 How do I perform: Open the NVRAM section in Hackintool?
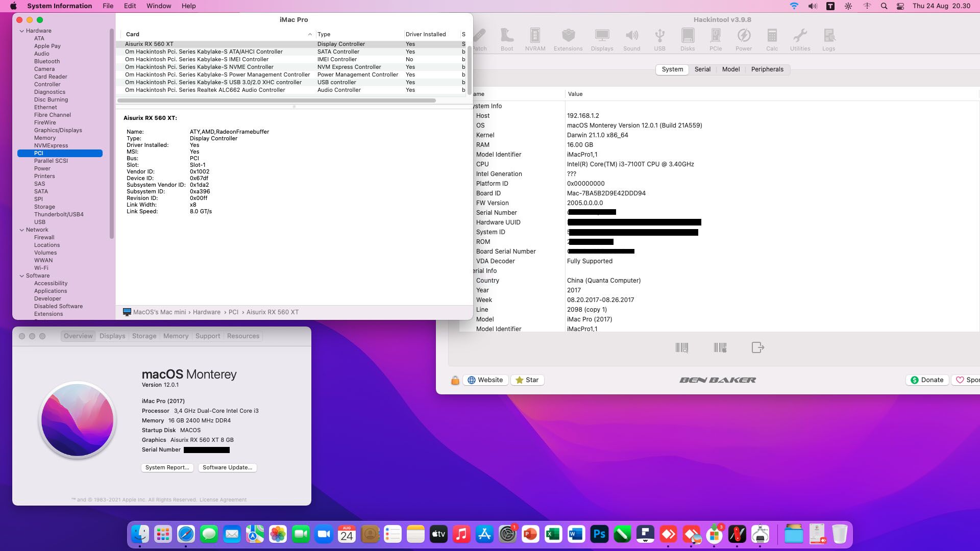(535, 40)
